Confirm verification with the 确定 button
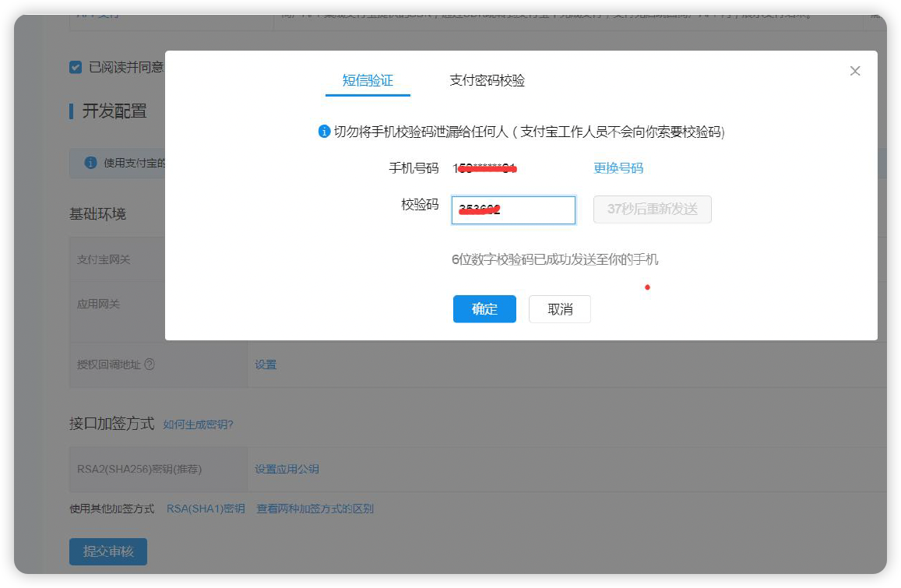Image resolution: width=901 pixels, height=588 pixels. coord(484,309)
